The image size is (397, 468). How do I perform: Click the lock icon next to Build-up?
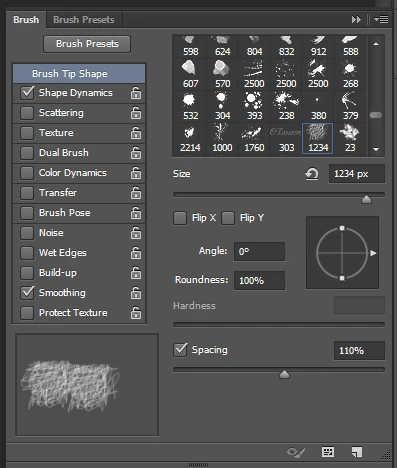[136, 273]
